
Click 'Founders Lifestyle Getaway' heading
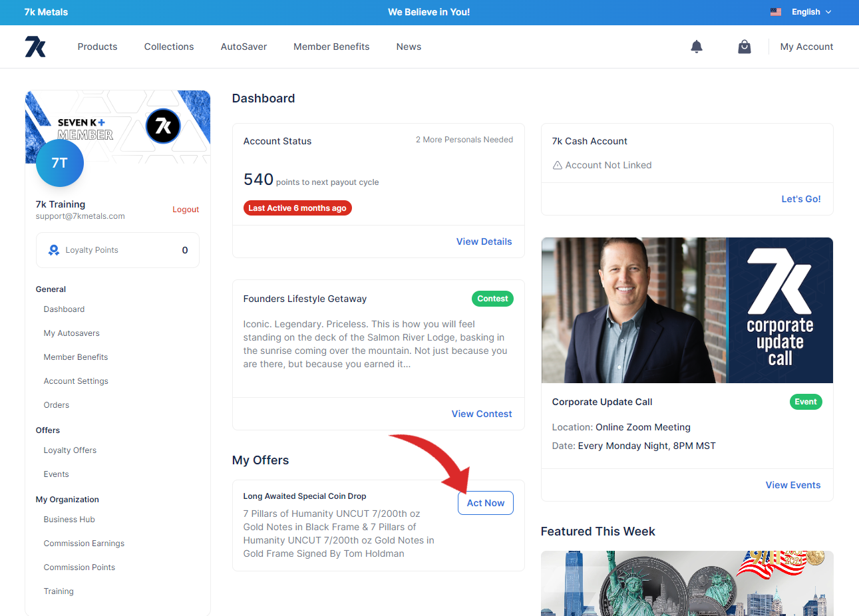305,299
